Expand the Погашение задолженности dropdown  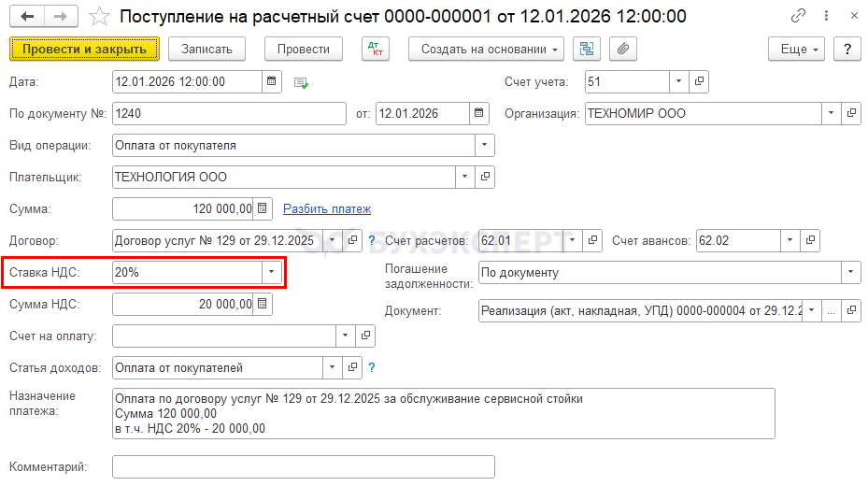tap(851, 272)
